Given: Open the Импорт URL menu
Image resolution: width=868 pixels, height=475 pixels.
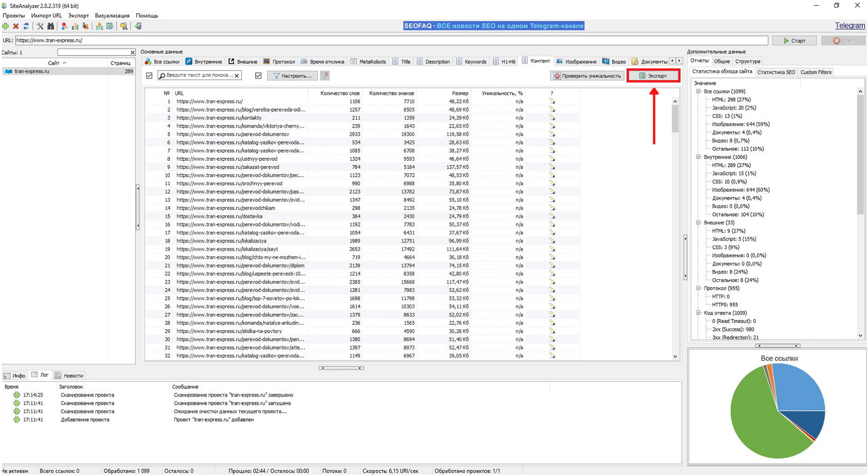Looking at the screenshot, I should [x=46, y=15].
